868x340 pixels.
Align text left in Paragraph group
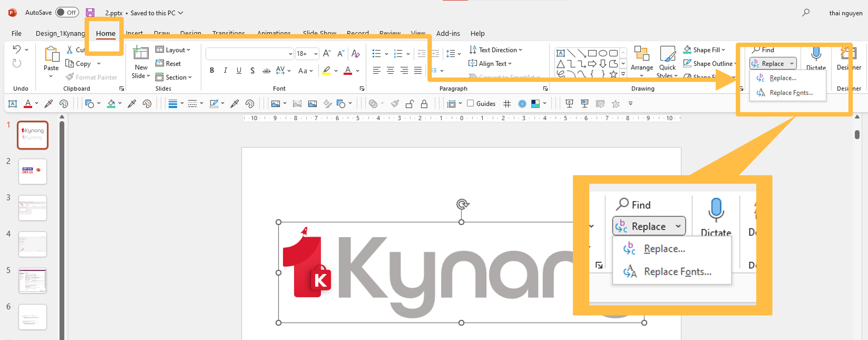[376, 70]
